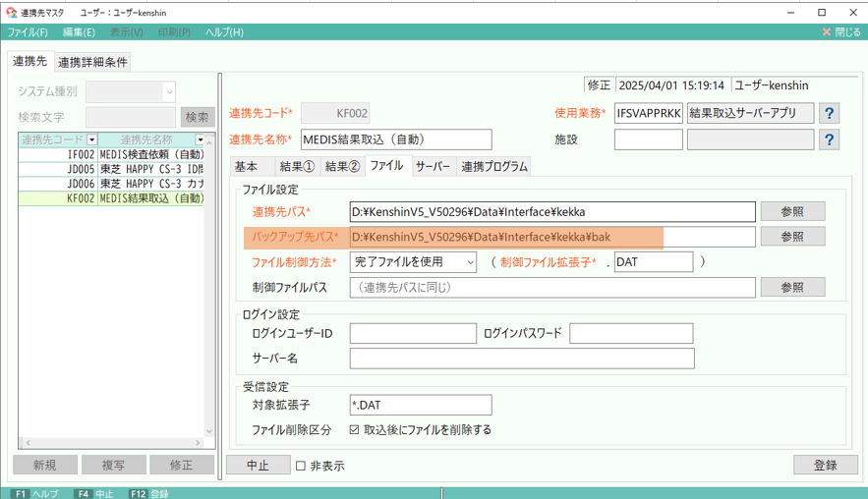The height and width of the screenshot is (499, 868).
Task: Click 参照 button for 連携先パス
Action: tap(791, 211)
